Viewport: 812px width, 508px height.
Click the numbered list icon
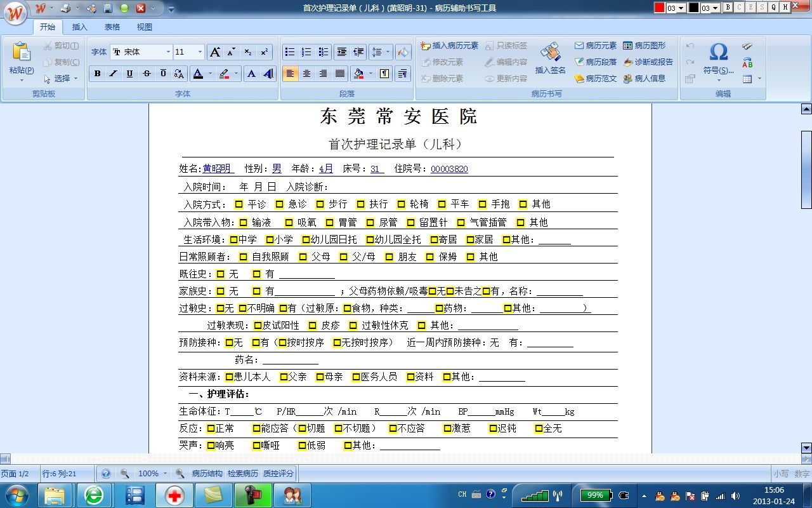tap(306, 52)
